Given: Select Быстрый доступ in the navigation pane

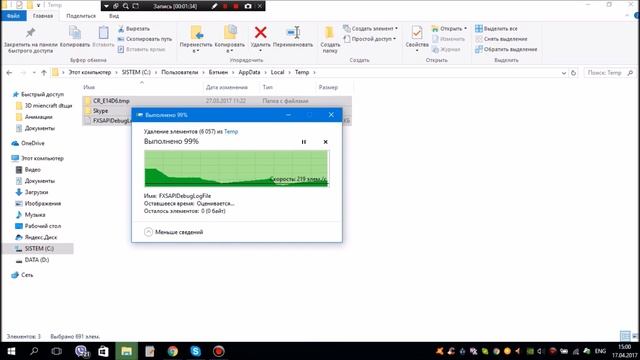Looking at the screenshot, I should click(x=38, y=94).
